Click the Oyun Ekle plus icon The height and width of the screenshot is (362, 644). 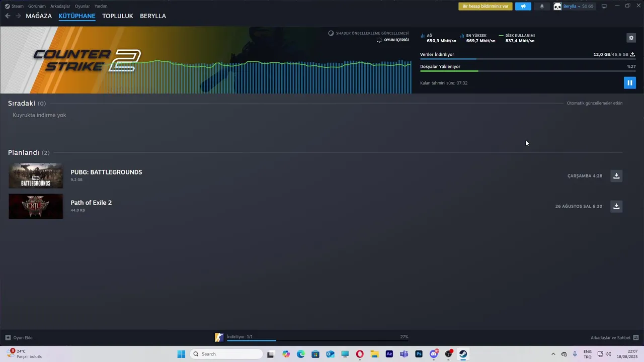pos(8,337)
